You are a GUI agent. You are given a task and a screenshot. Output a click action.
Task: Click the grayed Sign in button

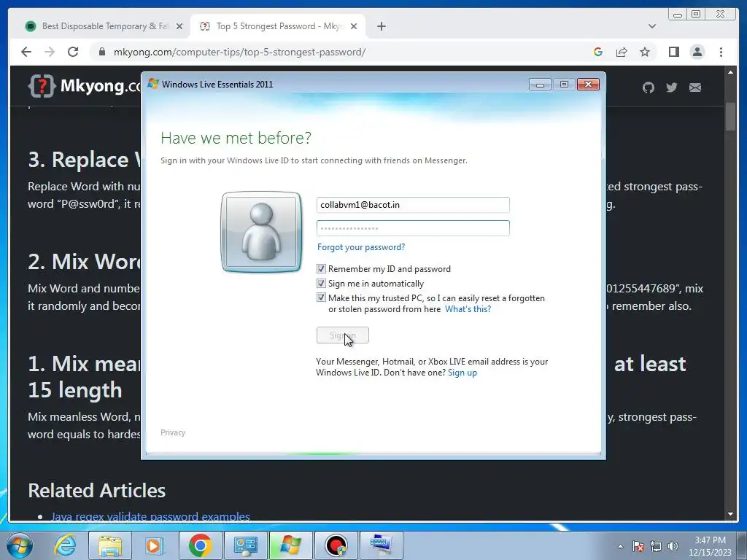click(x=343, y=335)
